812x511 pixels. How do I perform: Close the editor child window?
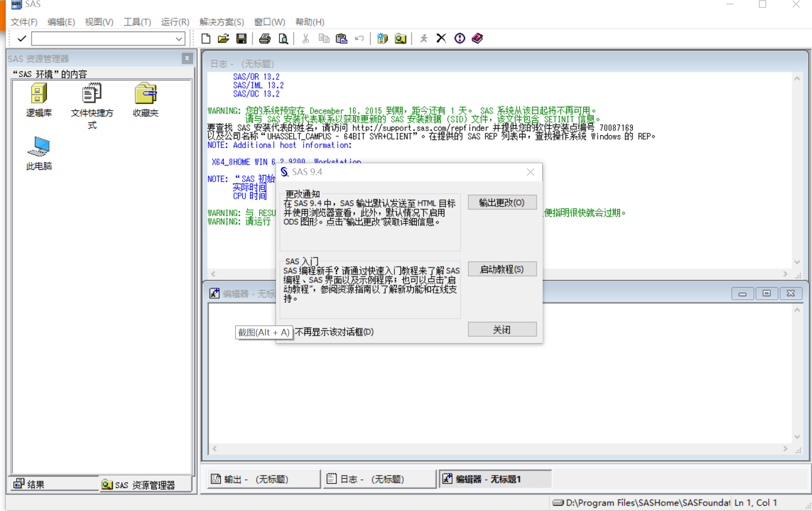791,293
